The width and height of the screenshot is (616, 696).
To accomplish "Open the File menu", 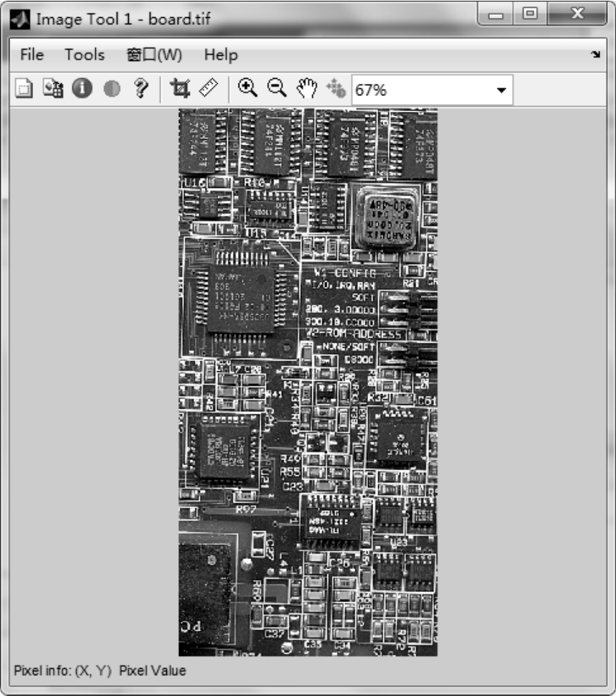I will 32,55.
